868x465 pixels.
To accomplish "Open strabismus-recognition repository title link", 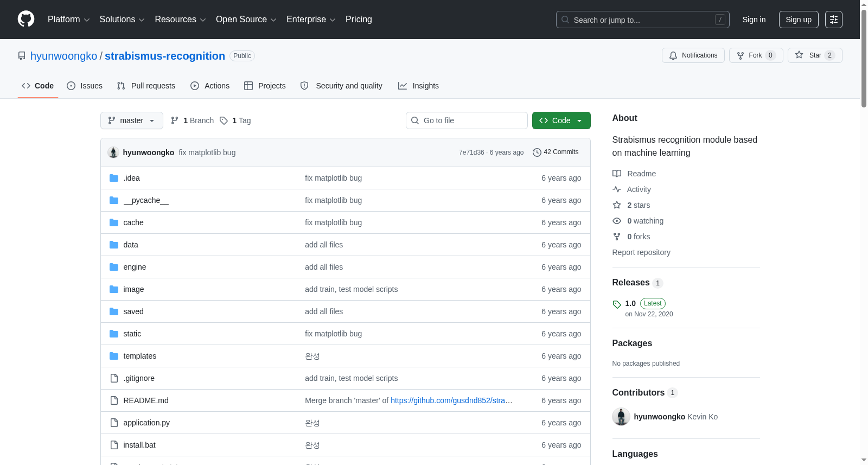I will (165, 56).
